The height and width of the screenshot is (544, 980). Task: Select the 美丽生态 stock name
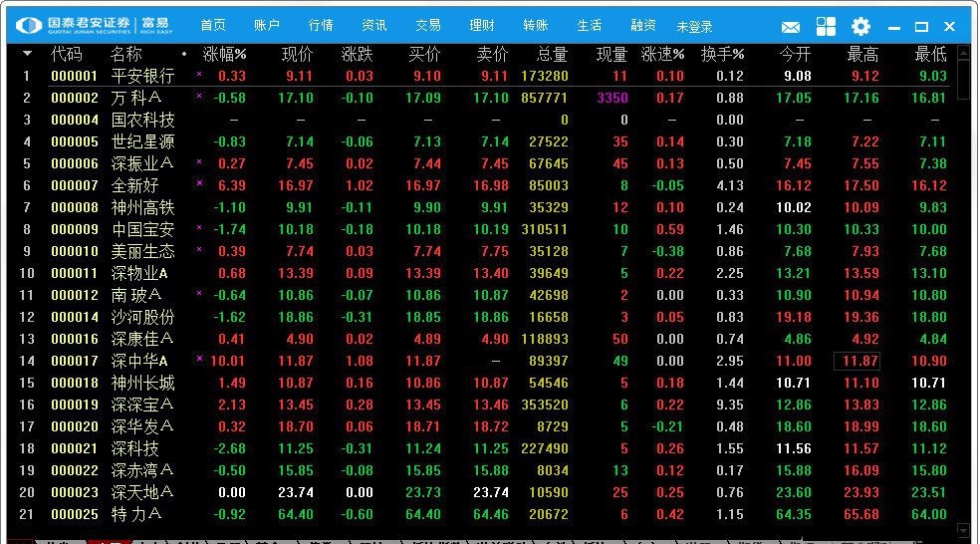point(143,251)
